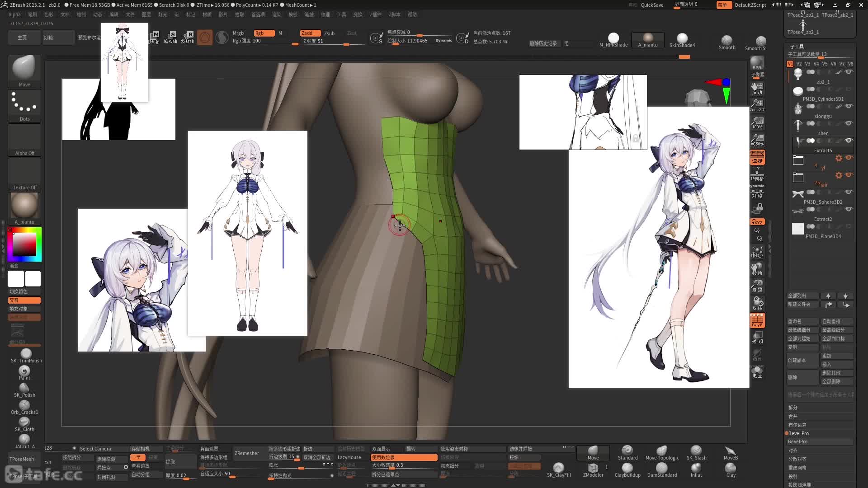Click the 创建副本 (Duplicate) button

803,360
